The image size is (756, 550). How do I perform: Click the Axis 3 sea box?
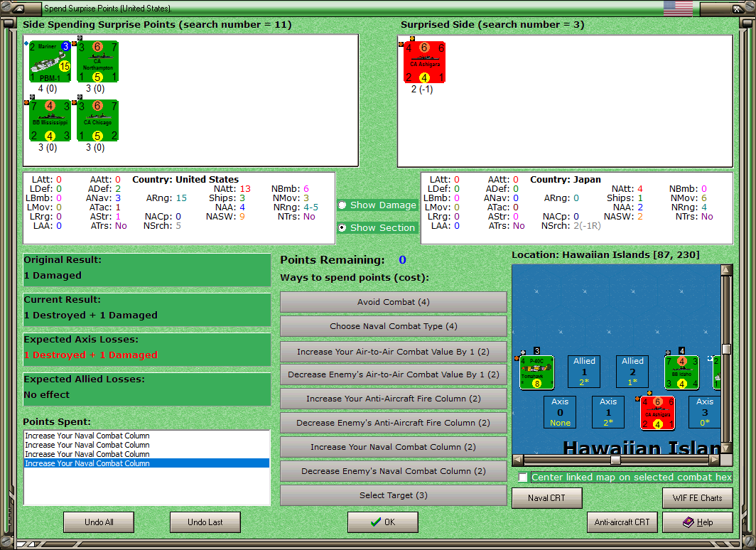704,412
